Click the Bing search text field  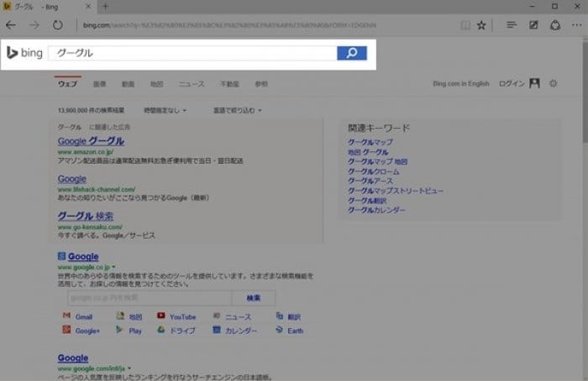192,53
